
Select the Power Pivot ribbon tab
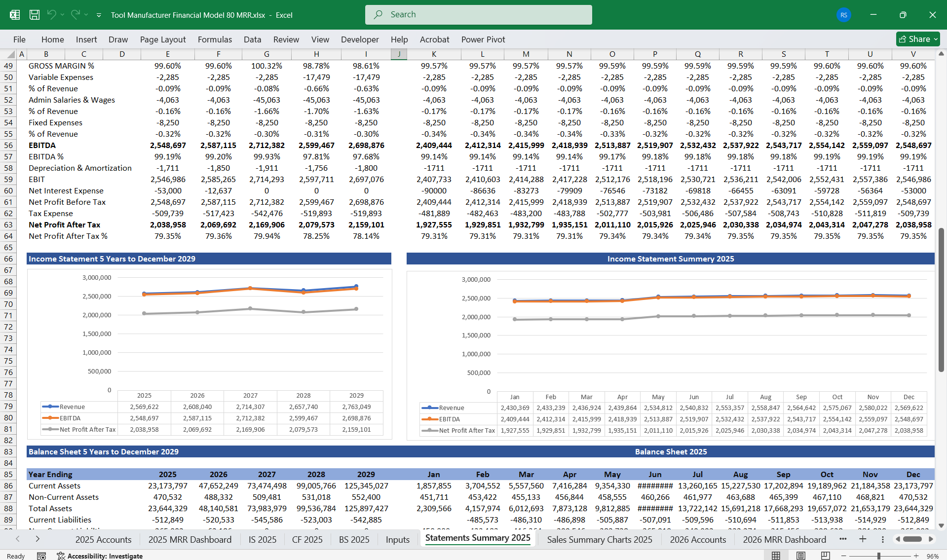click(483, 39)
